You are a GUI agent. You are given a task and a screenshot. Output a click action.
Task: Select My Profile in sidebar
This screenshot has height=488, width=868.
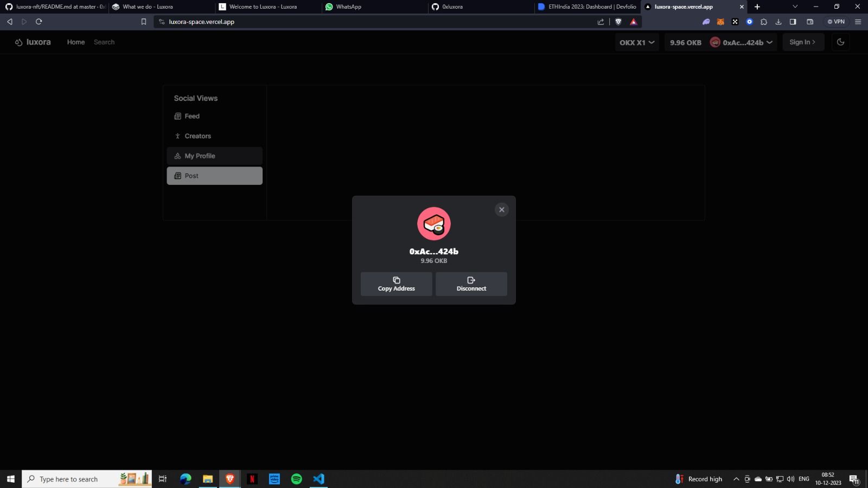pyautogui.click(x=214, y=156)
